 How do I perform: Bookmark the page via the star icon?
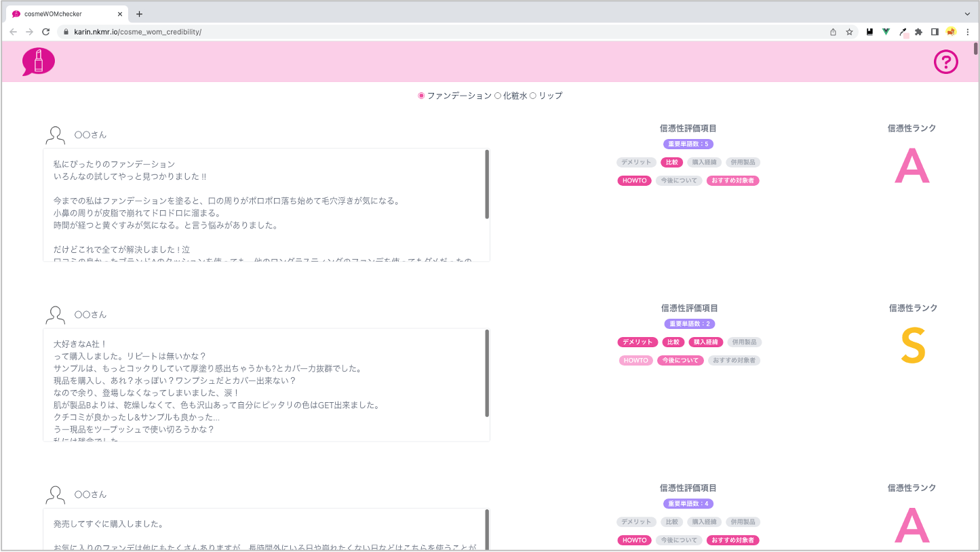[850, 31]
